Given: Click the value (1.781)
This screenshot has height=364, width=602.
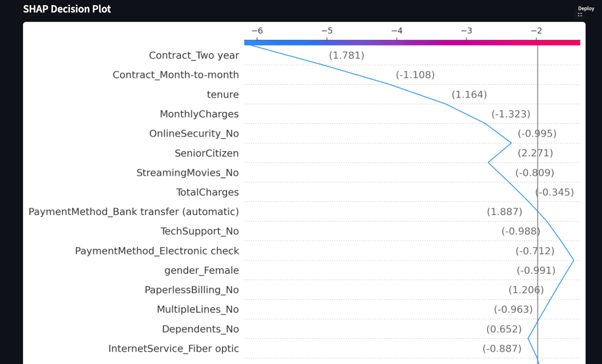Looking at the screenshot, I should (x=347, y=55).
